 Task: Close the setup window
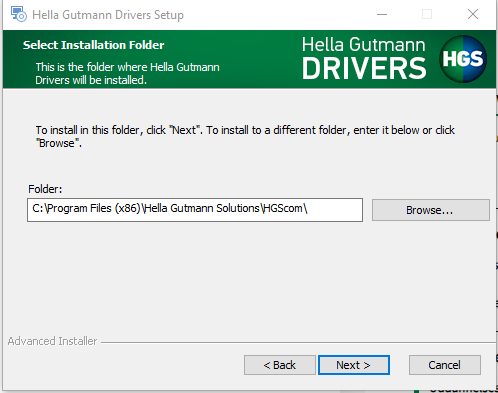[473, 14]
